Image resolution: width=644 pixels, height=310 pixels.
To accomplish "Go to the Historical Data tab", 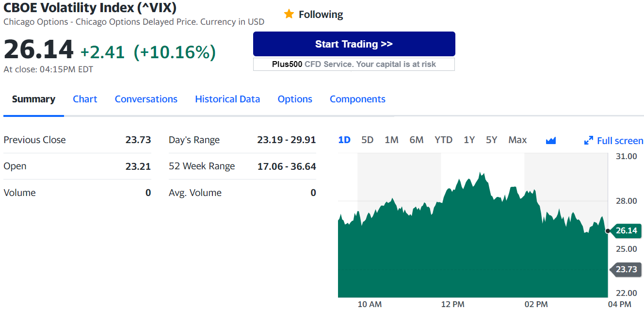I will 227,99.
